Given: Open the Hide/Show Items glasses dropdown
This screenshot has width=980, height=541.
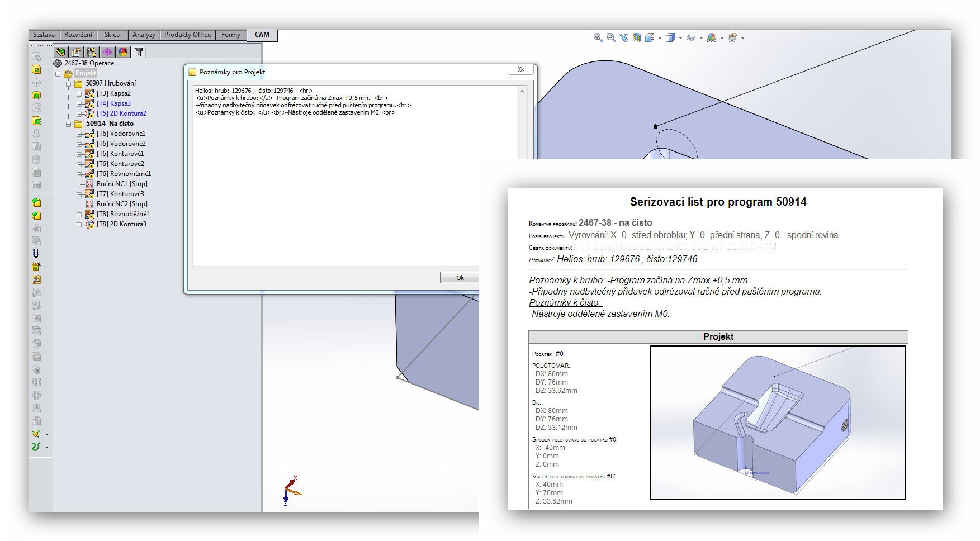Looking at the screenshot, I should tap(701, 38).
